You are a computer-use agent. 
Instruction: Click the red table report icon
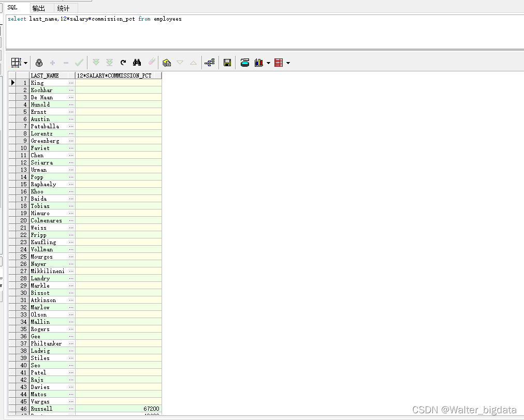pyautogui.click(x=279, y=63)
